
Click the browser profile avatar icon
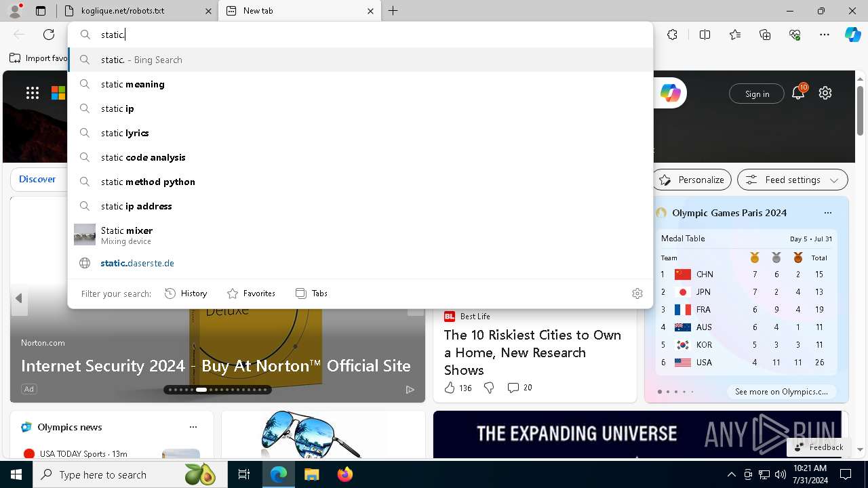pos(15,10)
